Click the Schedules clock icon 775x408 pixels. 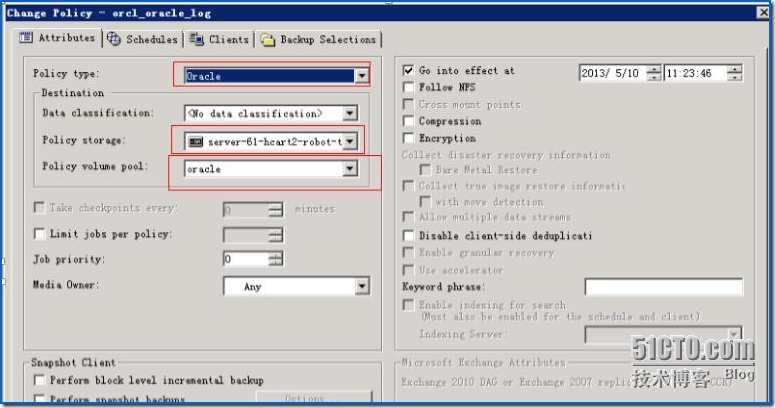(114, 39)
